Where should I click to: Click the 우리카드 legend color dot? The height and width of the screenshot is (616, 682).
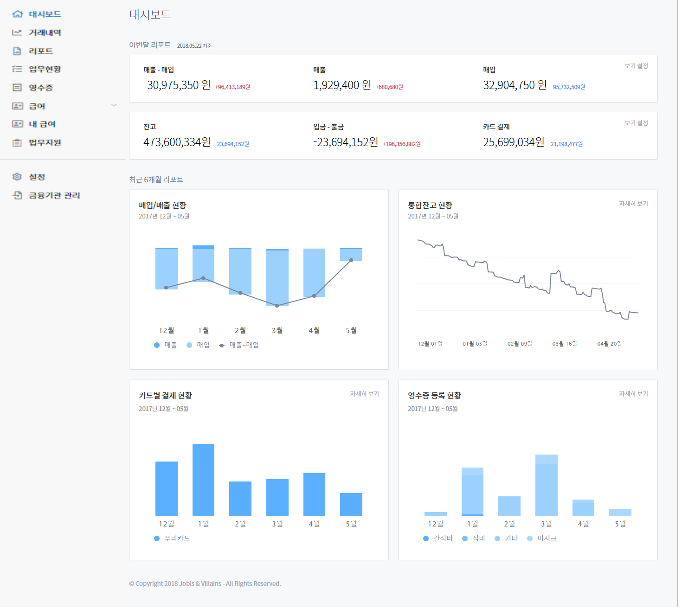[157, 539]
